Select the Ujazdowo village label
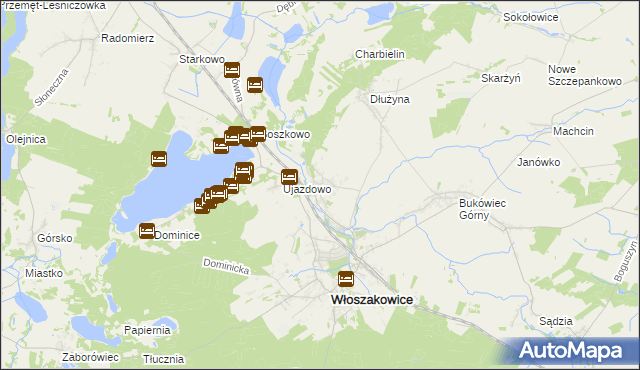640x370 pixels. coord(307,190)
